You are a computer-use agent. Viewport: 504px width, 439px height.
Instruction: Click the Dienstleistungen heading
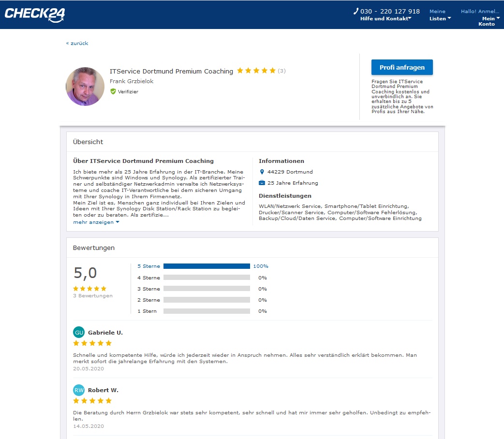click(x=285, y=196)
